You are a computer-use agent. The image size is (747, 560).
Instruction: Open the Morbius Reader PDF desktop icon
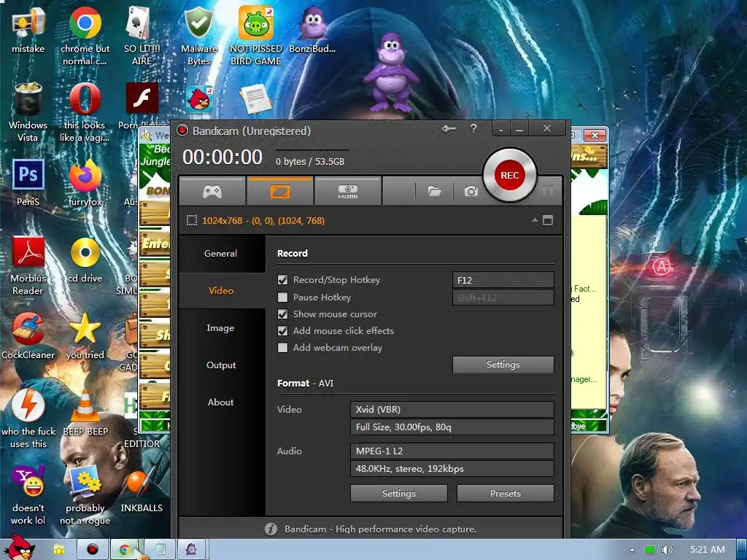pyautogui.click(x=28, y=265)
